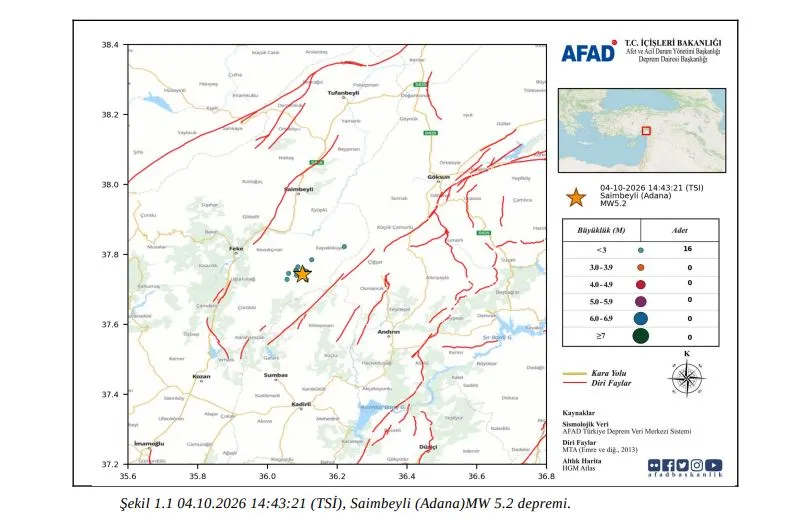Click the Flickr icon beside Facebook
This screenshot has height=524, width=785.
[654, 465]
